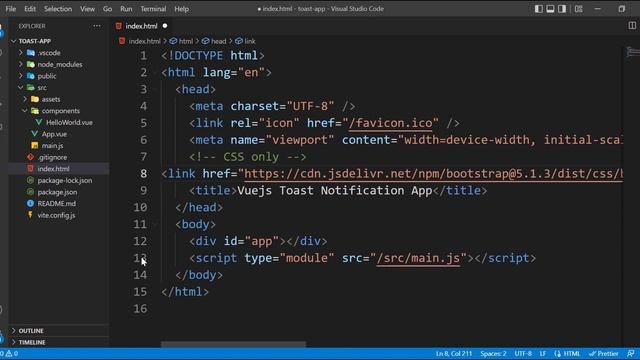Click link breadcrumb segment
Viewport: 640px width, 360px height.
pyautogui.click(x=250, y=41)
